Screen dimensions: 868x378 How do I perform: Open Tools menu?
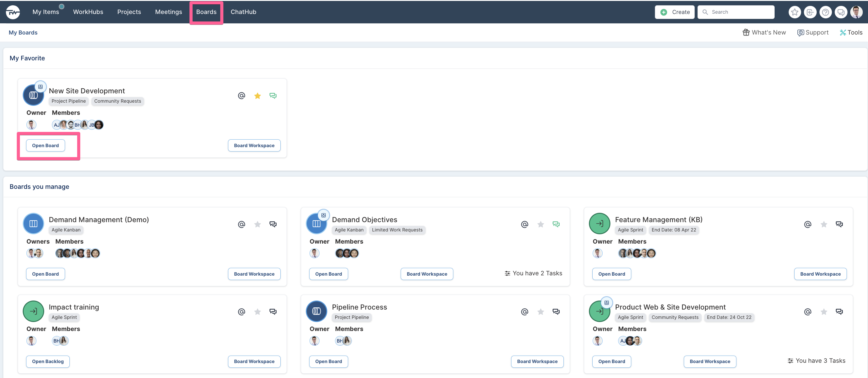click(x=851, y=32)
